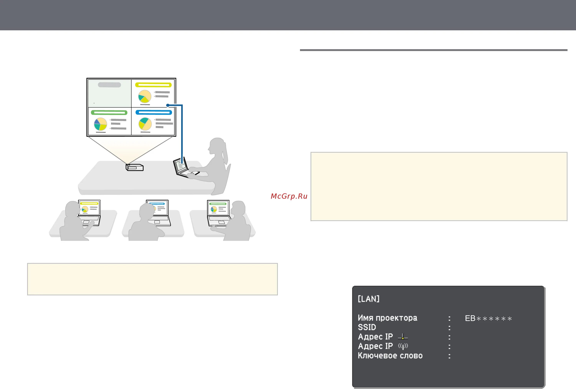Click the wired LAN icon beside Адрес IP
576x392 pixels.
pos(402,336)
